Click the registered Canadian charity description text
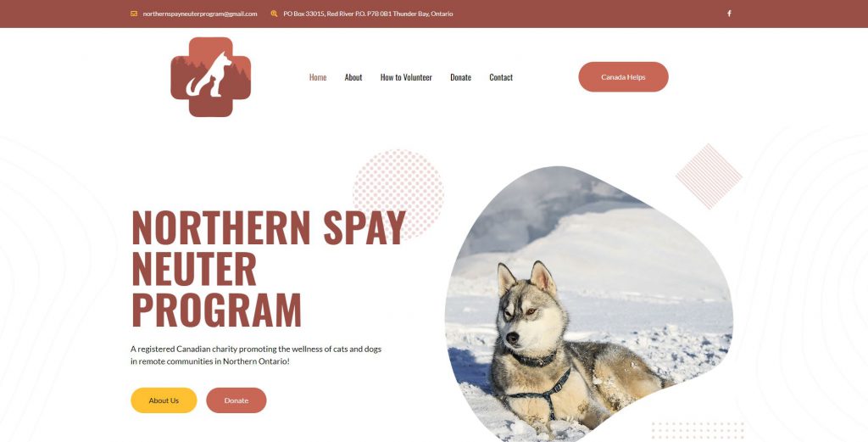The height and width of the screenshot is (442, 868). 256,355
